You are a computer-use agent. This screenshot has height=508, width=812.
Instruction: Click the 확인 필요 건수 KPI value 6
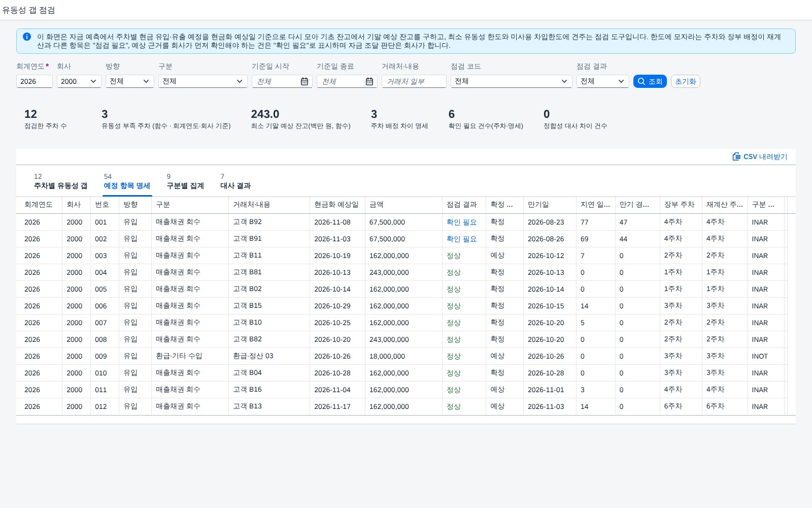tap(452, 114)
